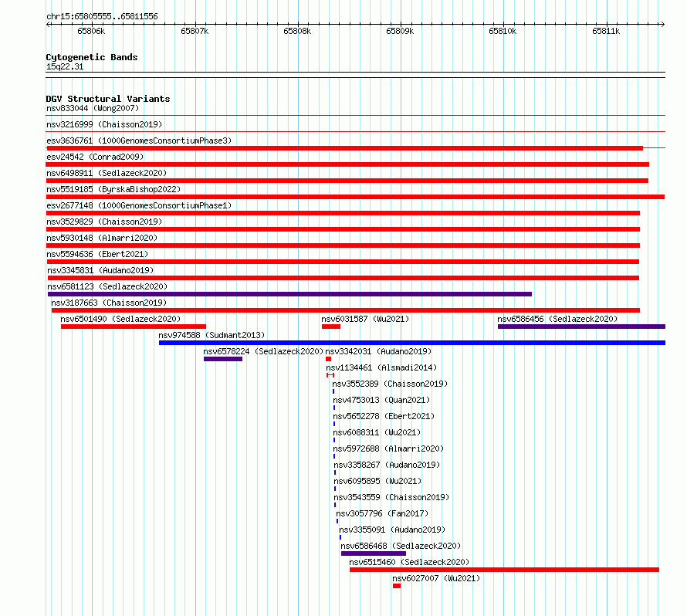Click nsv3355091 (Audano2019) label
The image size is (687, 616).
392,530
